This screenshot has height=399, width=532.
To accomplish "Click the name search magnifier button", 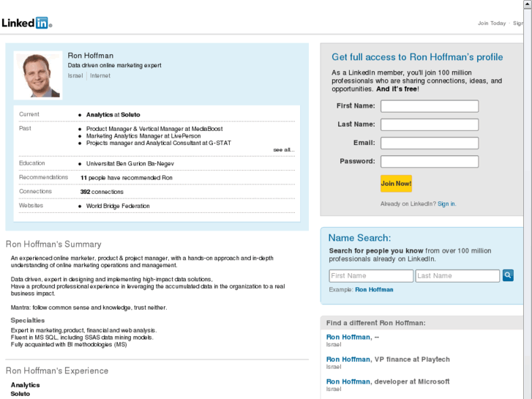I will point(508,275).
